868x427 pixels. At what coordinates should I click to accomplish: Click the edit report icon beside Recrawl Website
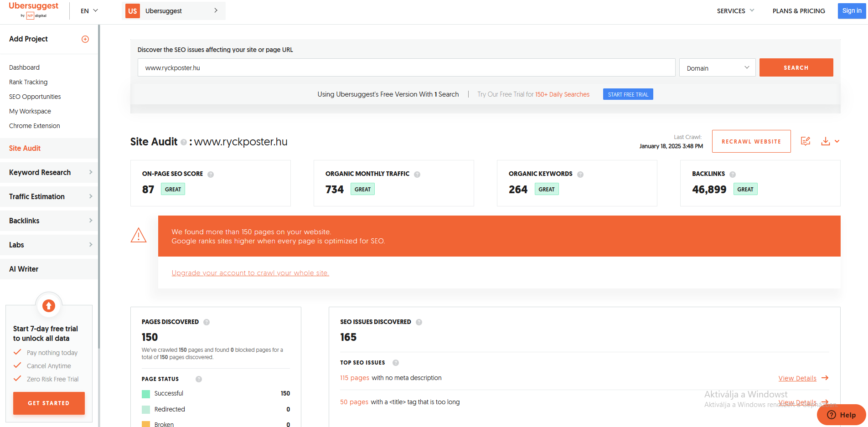806,141
